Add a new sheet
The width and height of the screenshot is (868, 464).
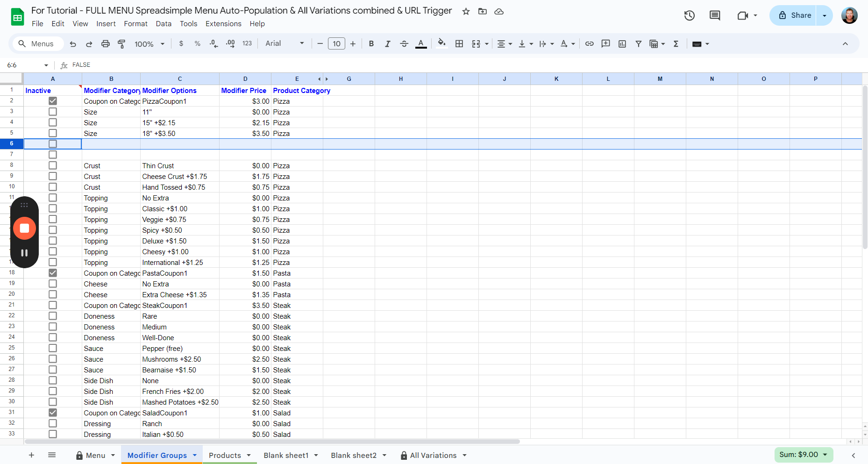coord(31,455)
